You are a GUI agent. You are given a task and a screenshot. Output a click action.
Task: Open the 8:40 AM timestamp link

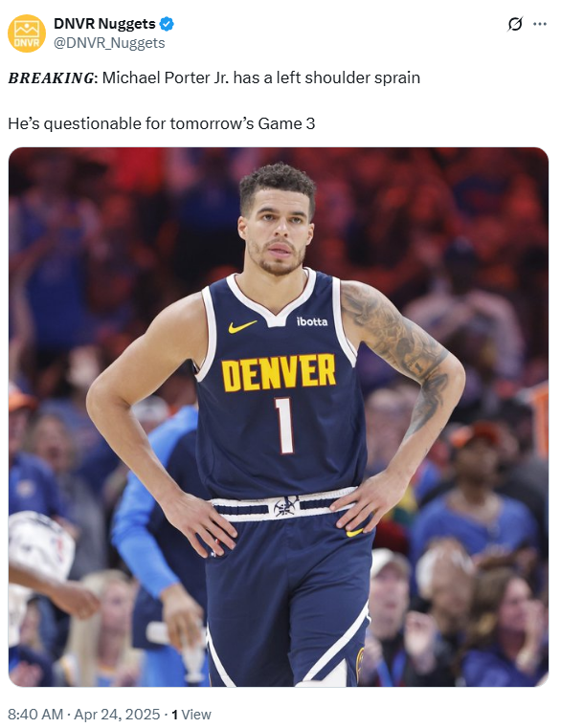(x=35, y=714)
